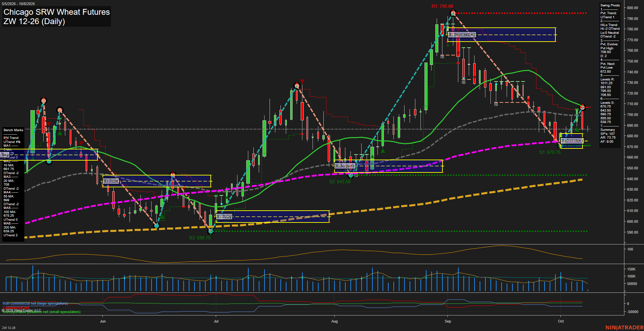Click the 'S1: 670.75' support label

click(x=550, y=152)
